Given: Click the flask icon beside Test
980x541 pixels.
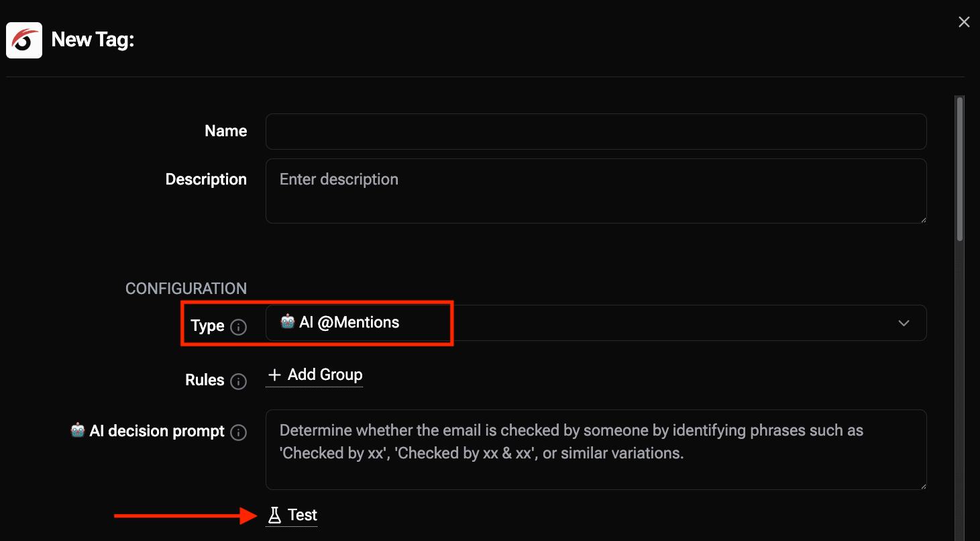Looking at the screenshot, I should pyautogui.click(x=274, y=515).
